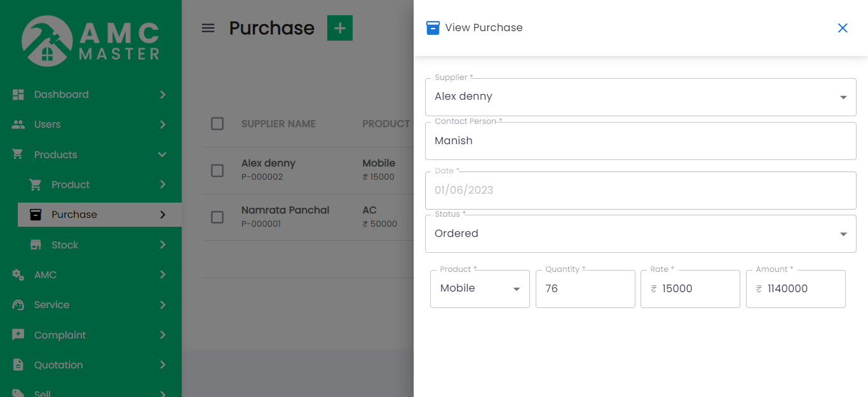Check the Namrata Panchal row checkbox

pyautogui.click(x=217, y=217)
